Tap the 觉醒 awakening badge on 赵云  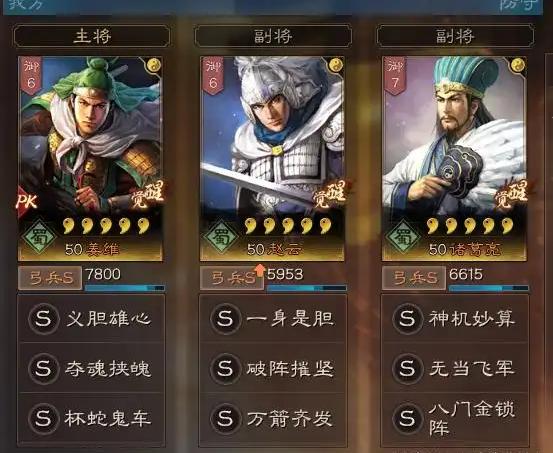pos(330,195)
